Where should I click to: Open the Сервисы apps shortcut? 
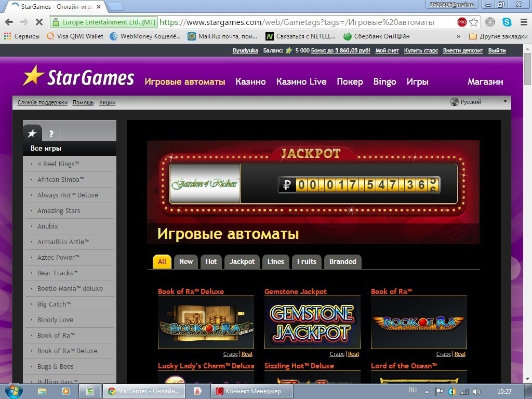(22, 36)
